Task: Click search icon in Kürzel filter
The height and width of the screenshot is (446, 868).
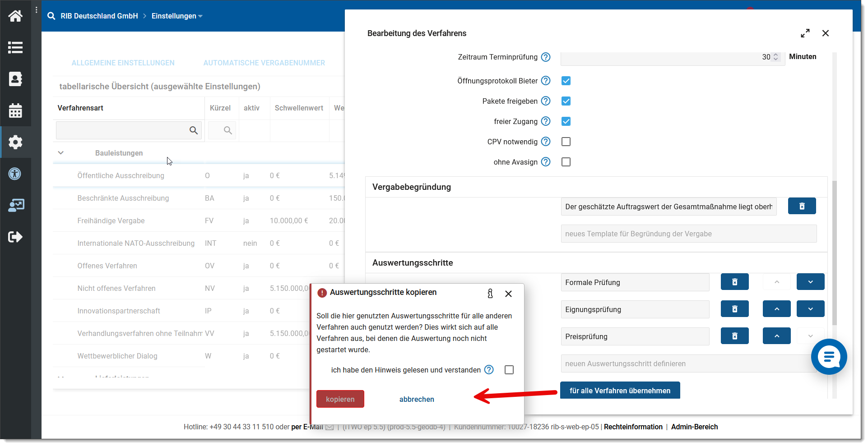Action: (228, 130)
